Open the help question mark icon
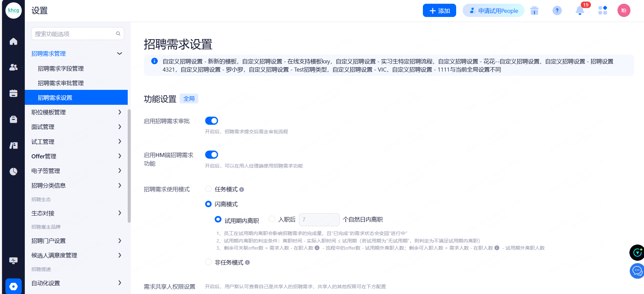 [557, 11]
